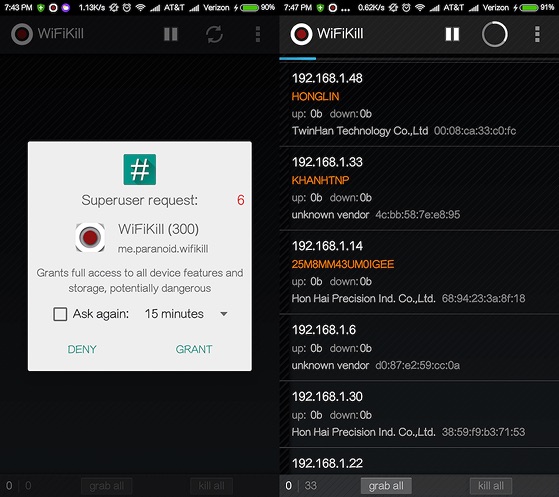Tap the WiFiKill app icon in Superuser dialog

[90, 237]
